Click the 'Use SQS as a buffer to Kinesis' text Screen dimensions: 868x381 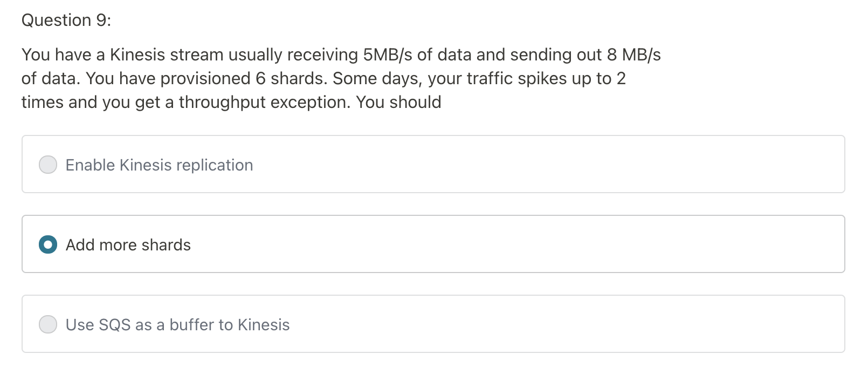coord(177,325)
